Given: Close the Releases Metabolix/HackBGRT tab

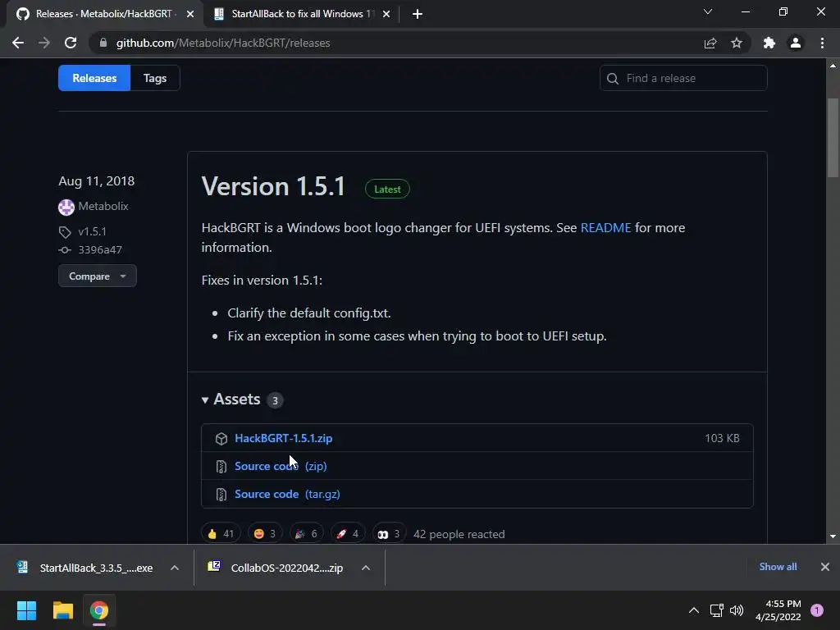Looking at the screenshot, I should (190, 14).
